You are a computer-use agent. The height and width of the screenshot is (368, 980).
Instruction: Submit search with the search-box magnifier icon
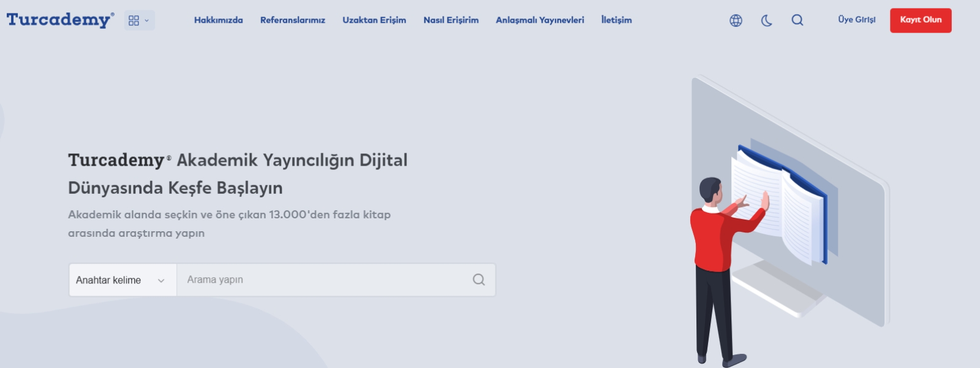479,280
